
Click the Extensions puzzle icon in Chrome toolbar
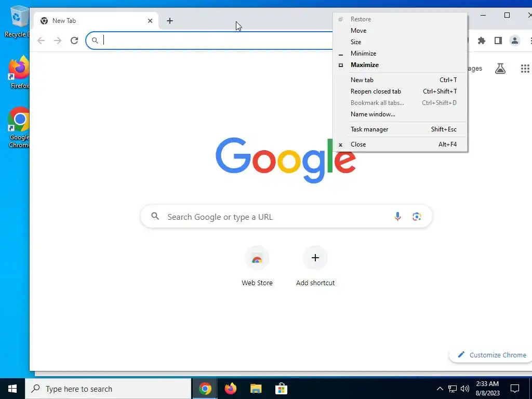click(x=481, y=41)
